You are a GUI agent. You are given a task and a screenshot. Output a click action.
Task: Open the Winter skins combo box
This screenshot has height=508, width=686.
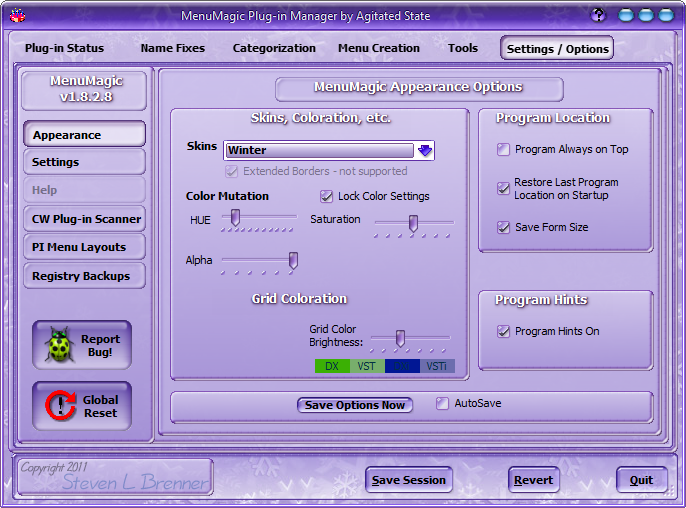(329, 151)
